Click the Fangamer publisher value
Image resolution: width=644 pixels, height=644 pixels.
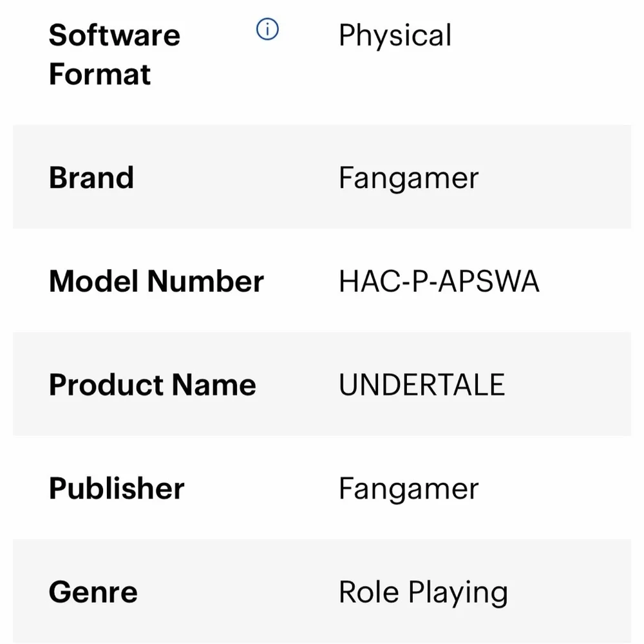tap(409, 489)
